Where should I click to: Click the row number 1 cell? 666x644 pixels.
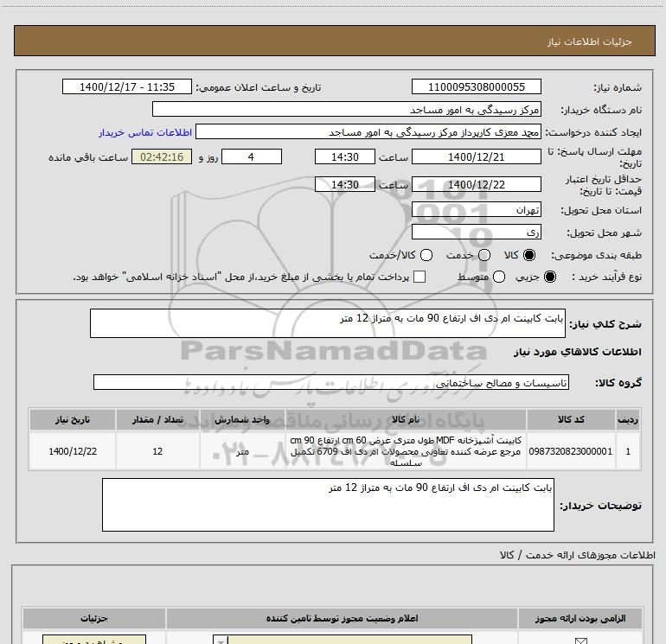click(x=628, y=451)
